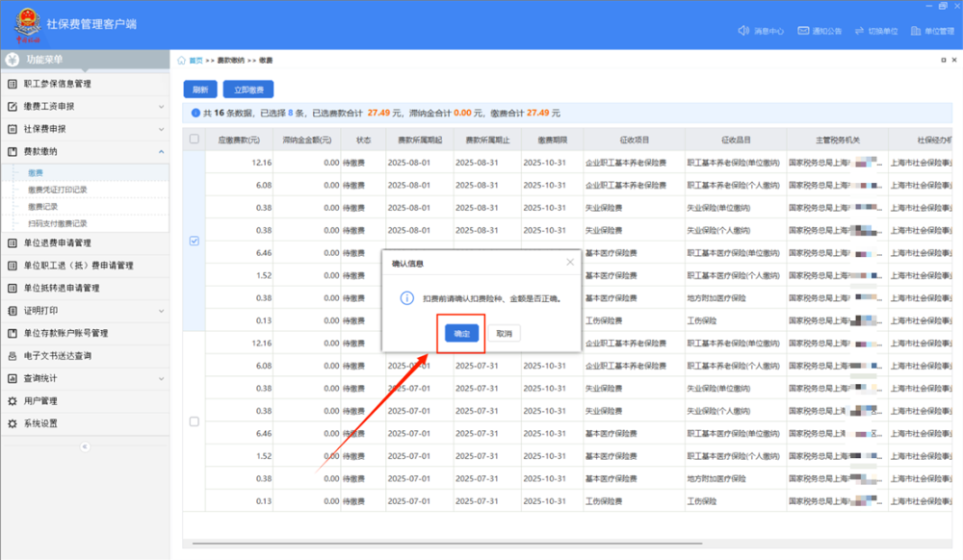Collapse the 费款缴纳 menu chevron

161,152
